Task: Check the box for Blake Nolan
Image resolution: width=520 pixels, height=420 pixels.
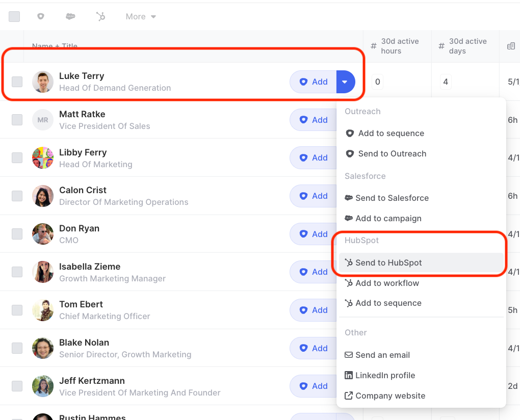Action: (17, 348)
